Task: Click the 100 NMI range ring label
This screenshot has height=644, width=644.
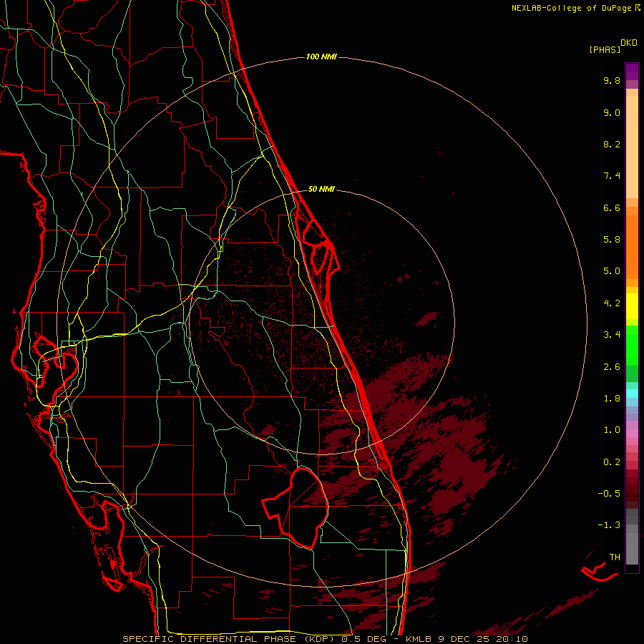Action: (x=321, y=57)
